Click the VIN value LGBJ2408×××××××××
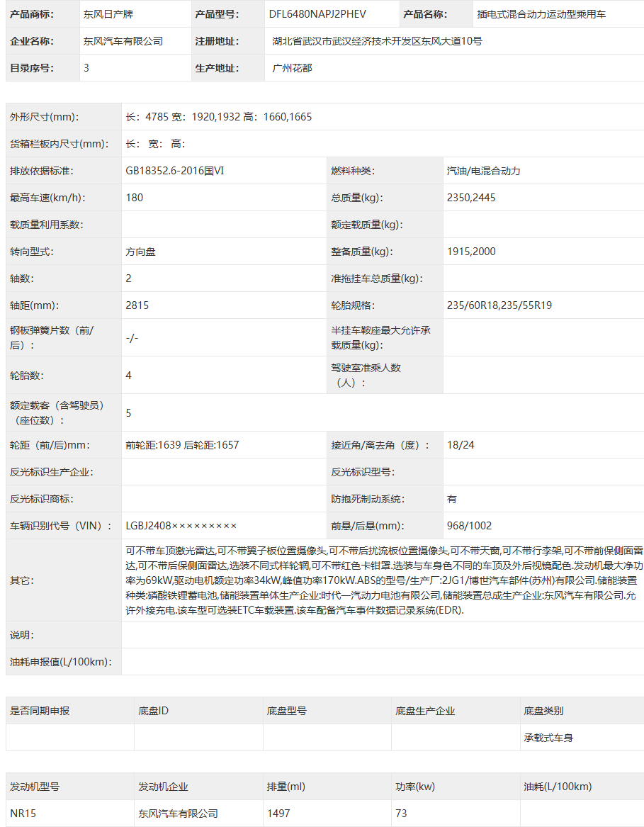Image resolution: width=644 pixels, height=827 pixels. coord(181,526)
